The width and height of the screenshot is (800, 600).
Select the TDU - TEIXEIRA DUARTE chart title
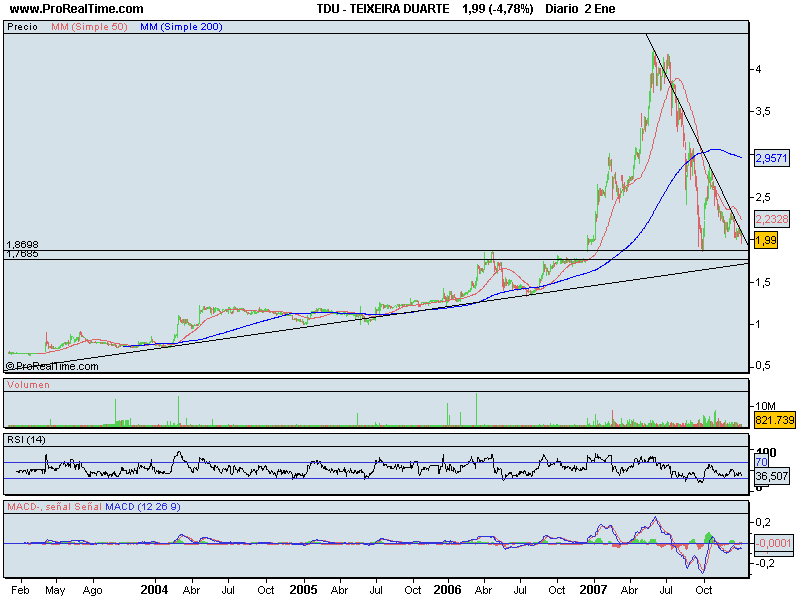(383, 9)
